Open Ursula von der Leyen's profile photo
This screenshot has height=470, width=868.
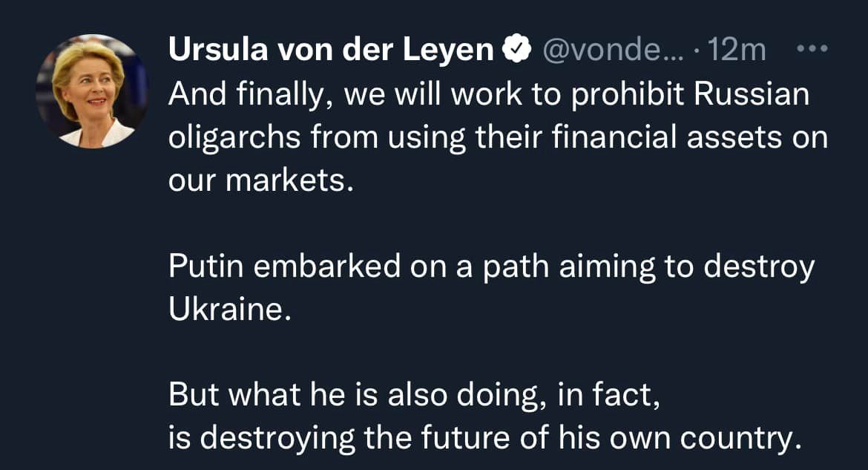pyautogui.click(x=91, y=91)
